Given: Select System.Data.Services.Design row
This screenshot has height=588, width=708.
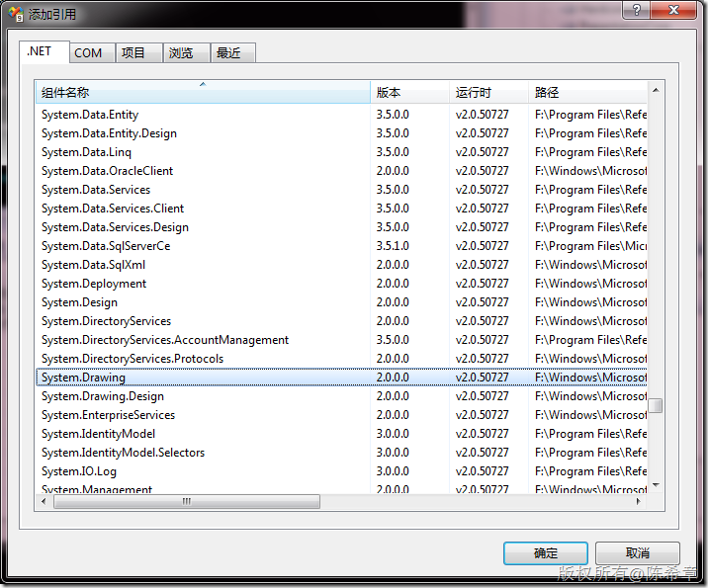Looking at the screenshot, I should coord(341,227).
